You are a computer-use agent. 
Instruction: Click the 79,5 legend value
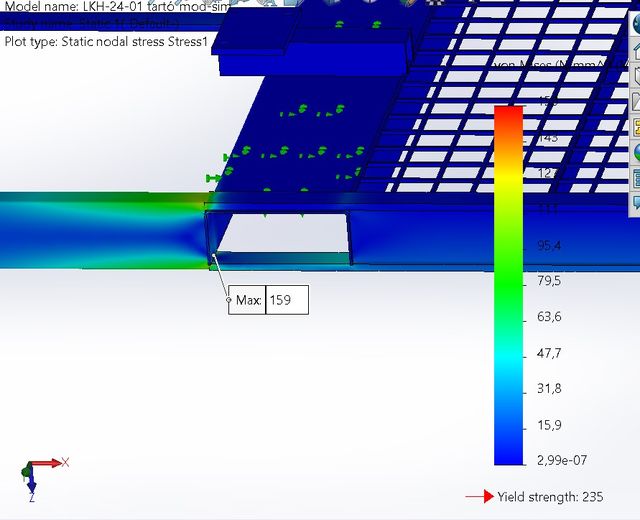[x=549, y=281]
